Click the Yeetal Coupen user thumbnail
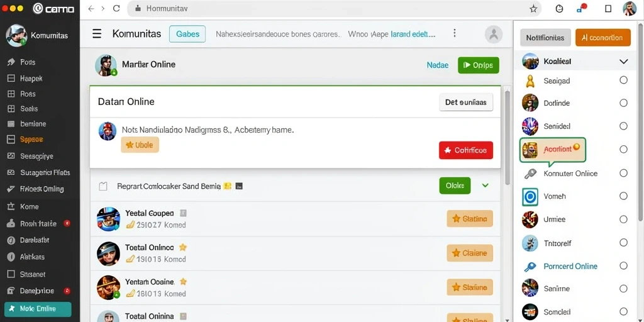This screenshot has height=322, width=644. pyautogui.click(x=108, y=219)
